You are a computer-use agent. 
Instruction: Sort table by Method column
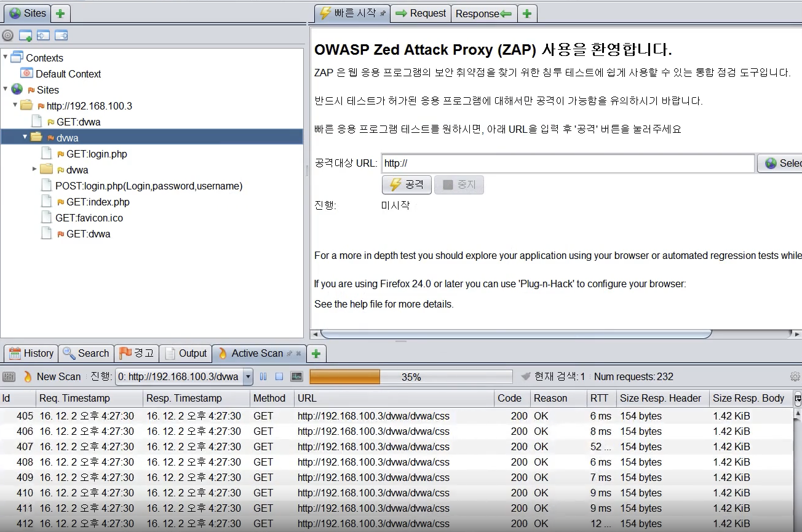(272, 398)
